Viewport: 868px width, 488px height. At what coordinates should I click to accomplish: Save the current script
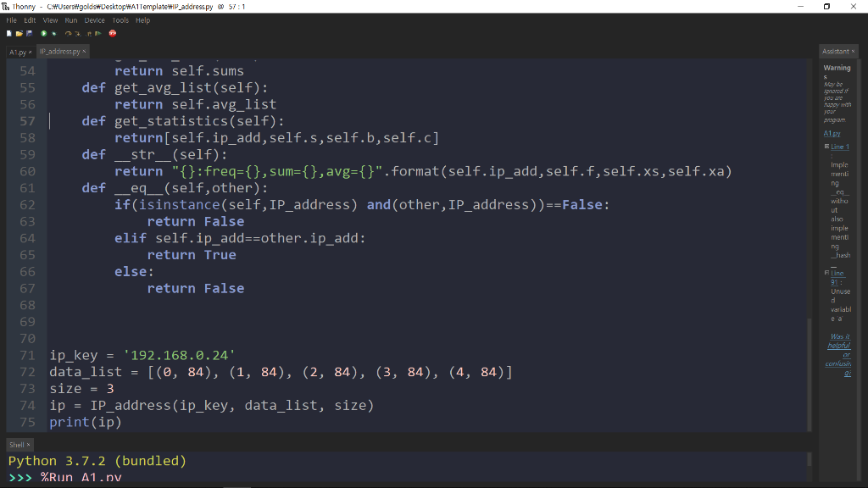pyautogui.click(x=29, y=33)
